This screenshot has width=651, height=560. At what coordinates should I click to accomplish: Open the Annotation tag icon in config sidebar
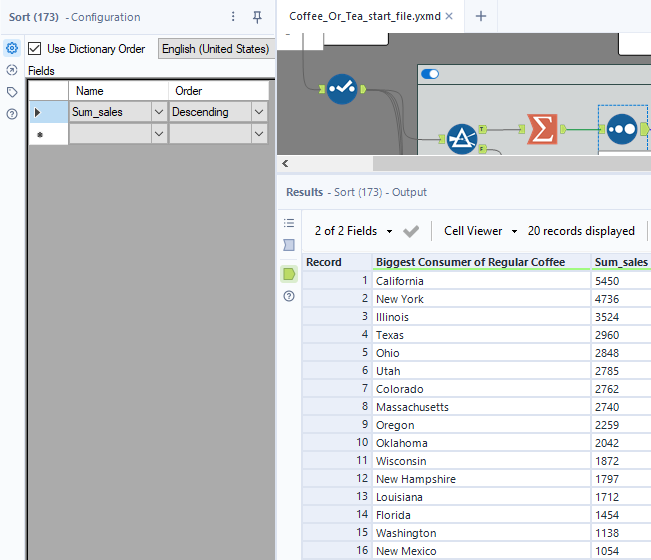(12, 92)
